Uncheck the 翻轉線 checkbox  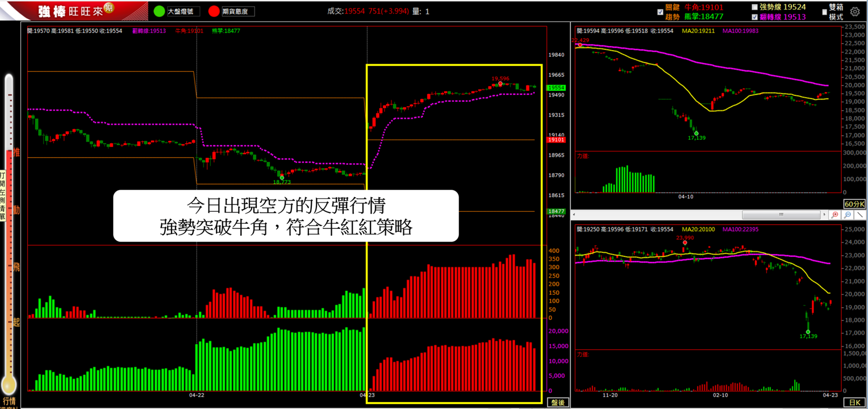(x=754, y=17)
